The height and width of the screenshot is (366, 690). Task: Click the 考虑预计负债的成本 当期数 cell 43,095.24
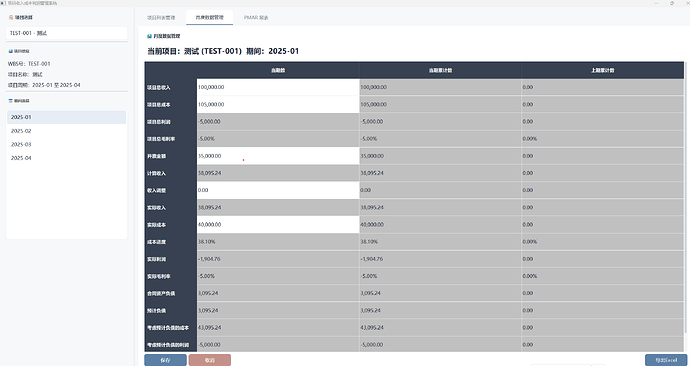click(x=278, y=327)
